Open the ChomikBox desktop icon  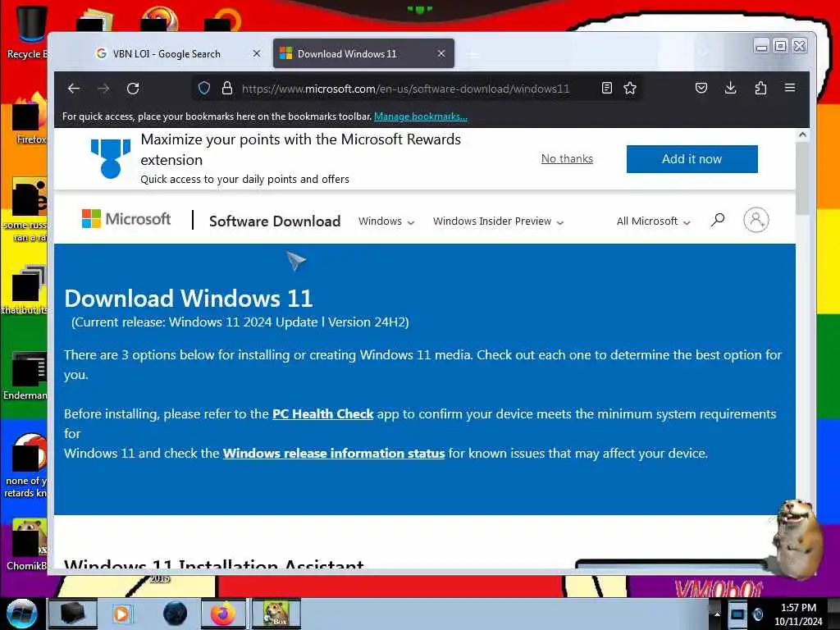(27, 545)
